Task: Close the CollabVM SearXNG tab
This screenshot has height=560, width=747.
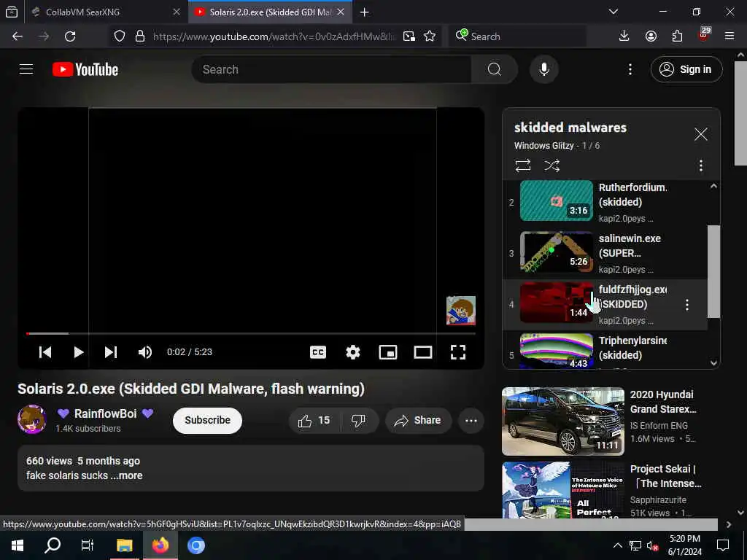Action: 177,12
